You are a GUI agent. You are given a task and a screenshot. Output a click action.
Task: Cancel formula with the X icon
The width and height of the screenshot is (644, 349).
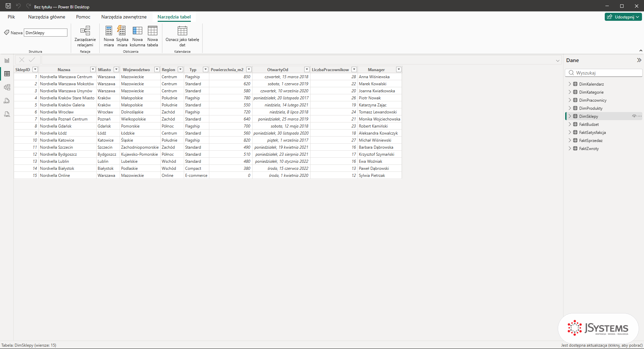21,60
